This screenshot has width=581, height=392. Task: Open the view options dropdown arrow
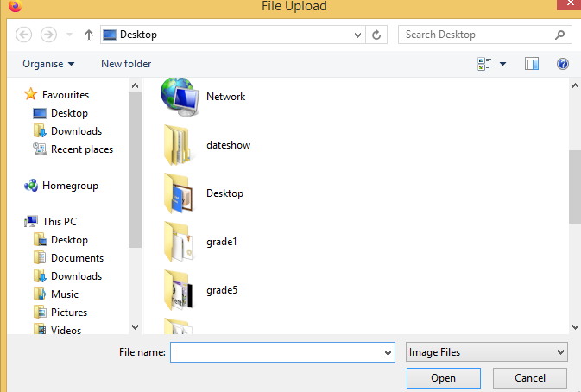[x=502, y=64]
